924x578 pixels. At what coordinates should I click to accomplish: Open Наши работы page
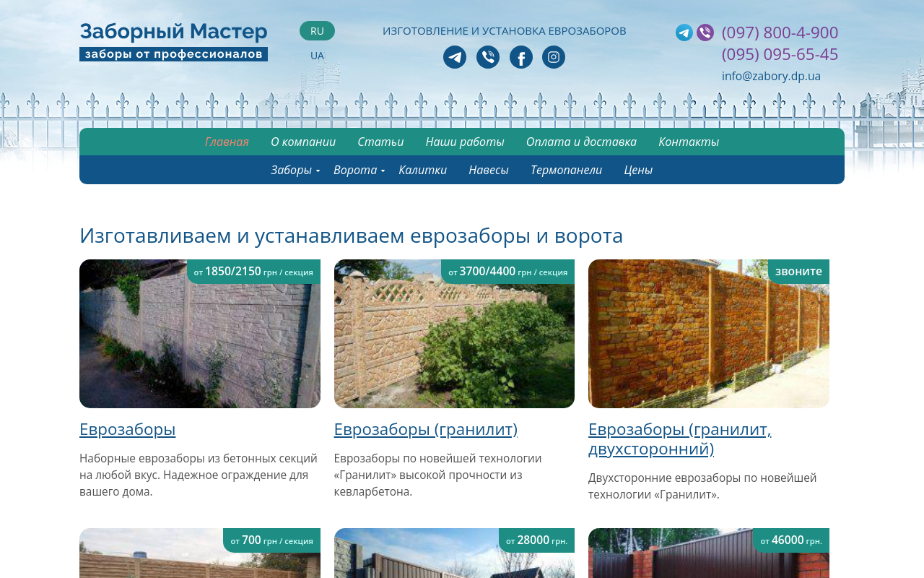point(465,142)
